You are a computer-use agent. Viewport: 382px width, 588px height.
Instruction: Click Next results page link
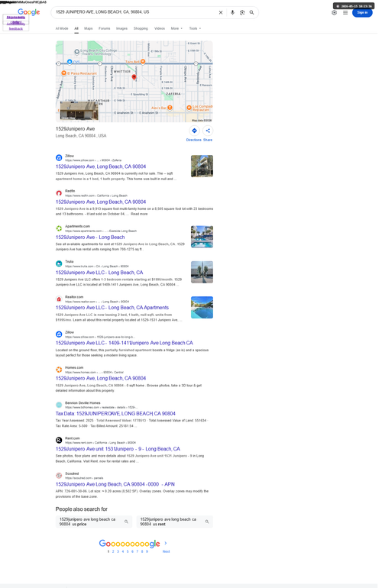(166, 551)
